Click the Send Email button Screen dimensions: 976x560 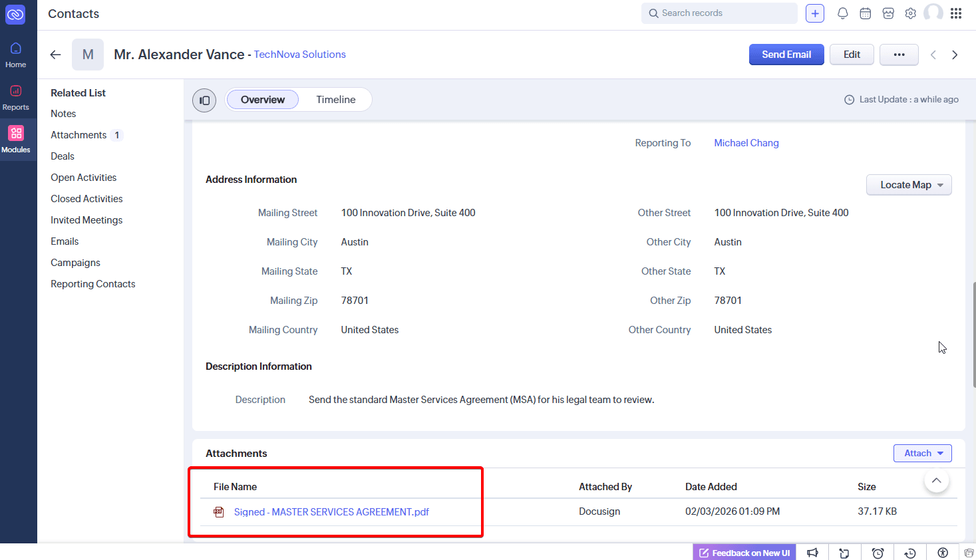pyautogui.click(x=786, y=55)
